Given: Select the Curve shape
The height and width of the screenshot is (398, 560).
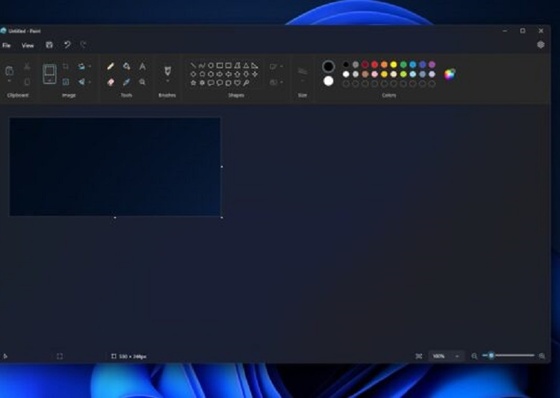Looking at the screenshot, I should (202, 65).
